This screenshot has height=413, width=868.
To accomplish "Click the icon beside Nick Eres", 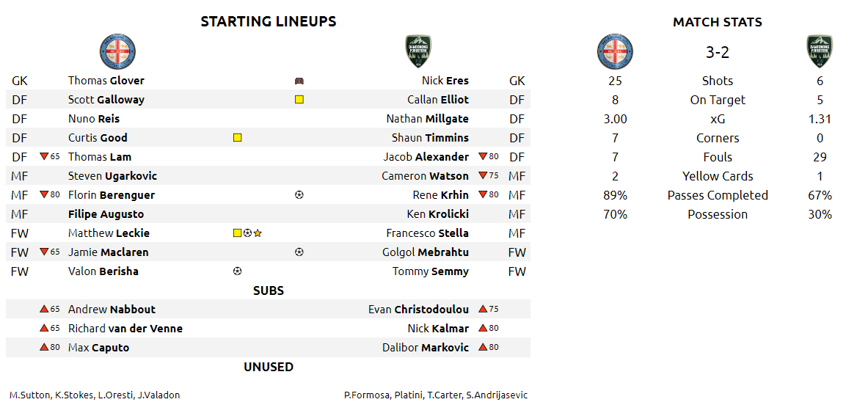I will [299, 81].
